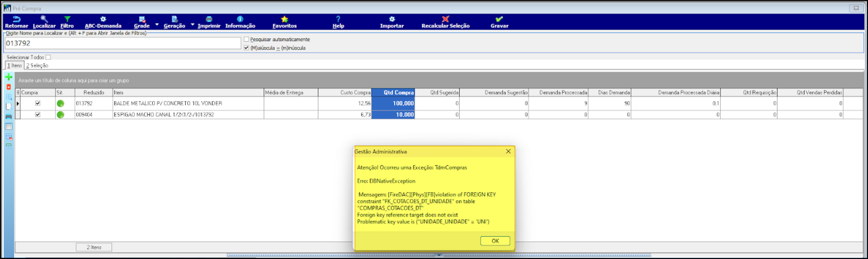Click the green bar icon in sidebar
The image size is (868, 259).
click(x=8, y=145)
